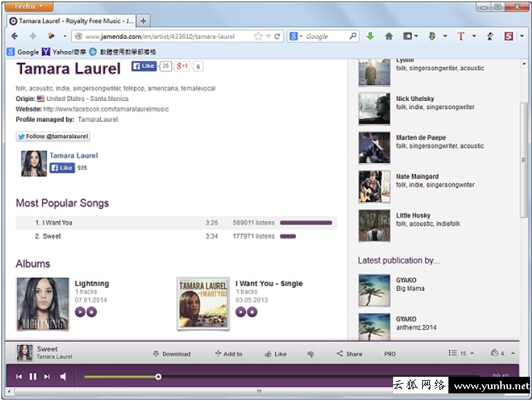Click the horizontal scrollbar at bottom
The image size is (532, 401).
pyautogui.click(x=259, y=391)
